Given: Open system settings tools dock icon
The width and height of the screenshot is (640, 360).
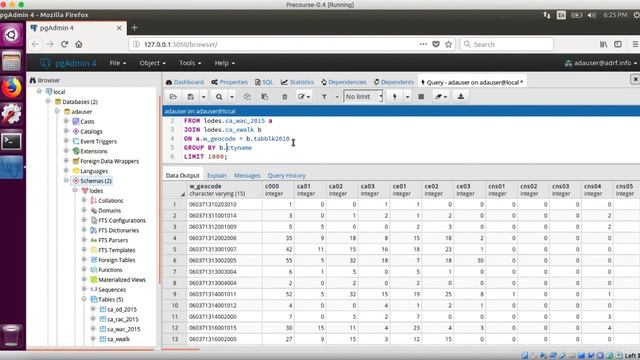Looking at the screenshot, I should pyautogui.click(x=11, y=114).
